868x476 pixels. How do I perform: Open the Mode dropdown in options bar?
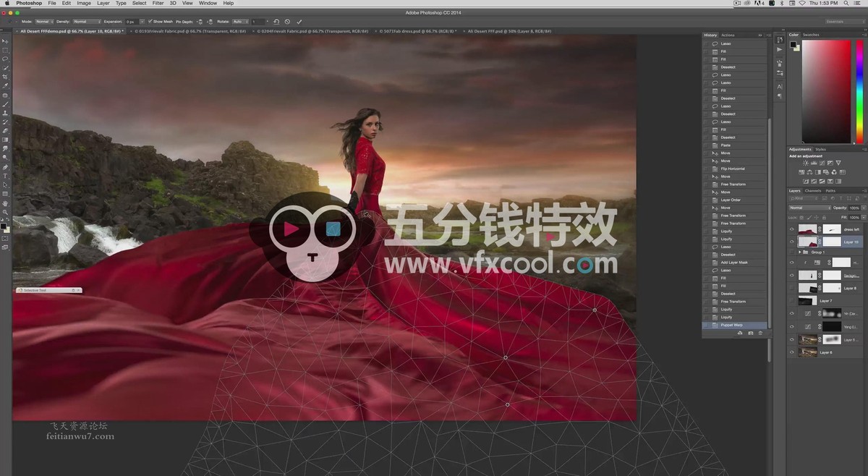(45, 22)
